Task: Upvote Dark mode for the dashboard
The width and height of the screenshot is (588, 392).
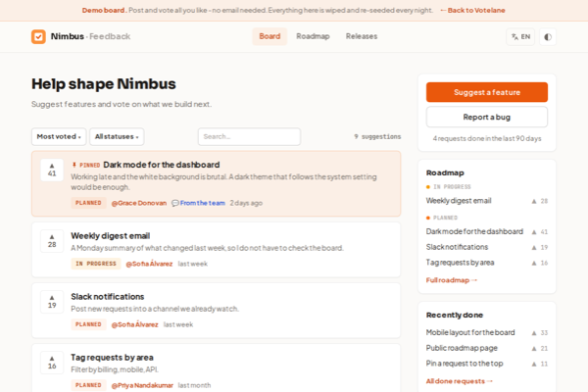Action: pyautogui.click(x=52, y=170)
